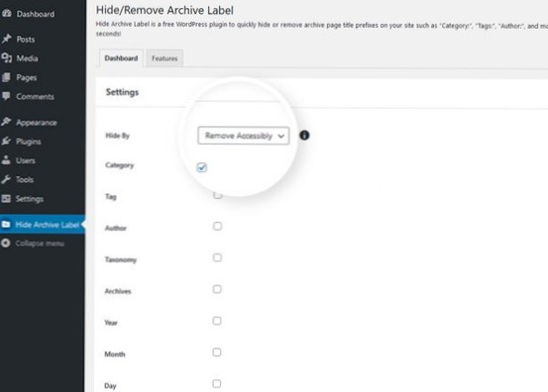Switch to the Features tab
This screenshot has height=392, width=548.
click(164, 58)
